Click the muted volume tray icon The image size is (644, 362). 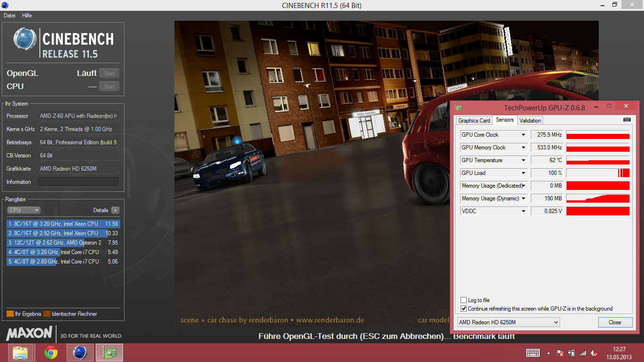(594, 353)
